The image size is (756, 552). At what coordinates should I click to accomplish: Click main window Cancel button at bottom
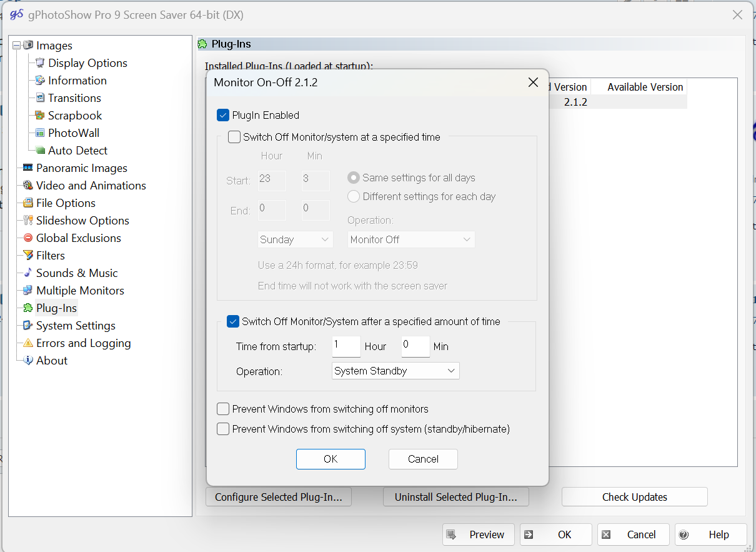coord(634,534)
